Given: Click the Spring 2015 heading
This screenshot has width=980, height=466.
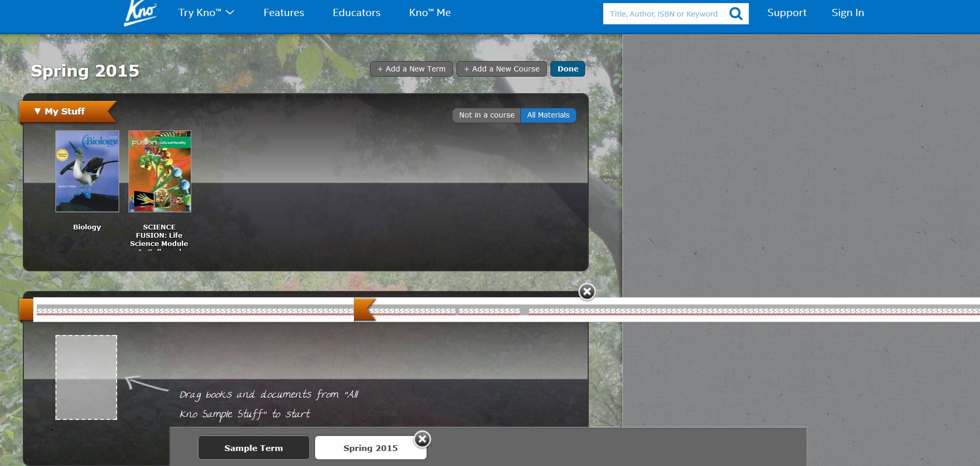Looking at the screenshot, I should click(85, 71).
